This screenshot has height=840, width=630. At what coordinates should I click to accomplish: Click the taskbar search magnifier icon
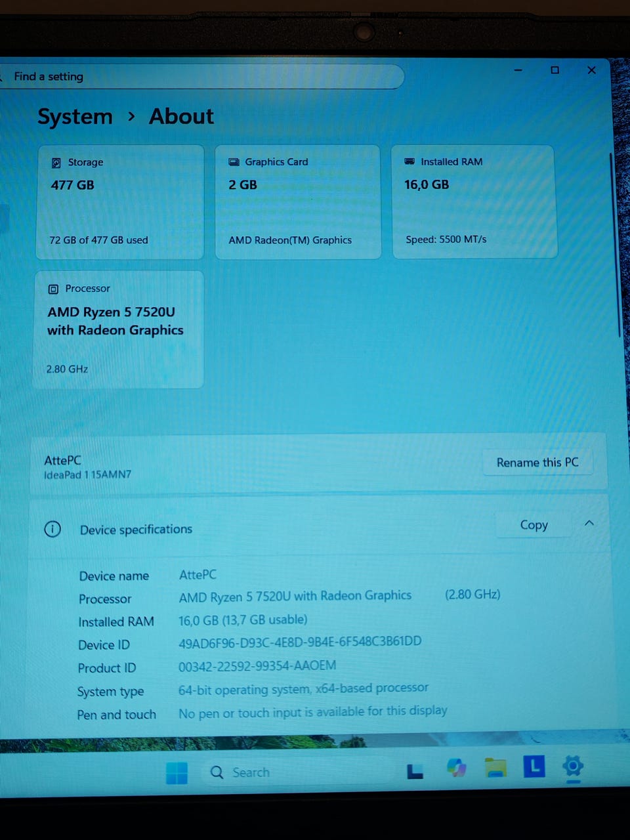(x=217, y=772)
